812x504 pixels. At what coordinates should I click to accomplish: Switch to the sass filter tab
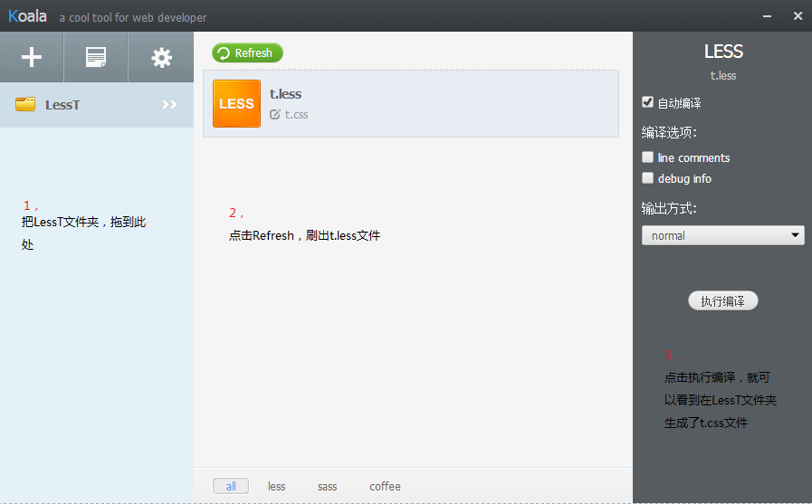[x=328, y=487]
